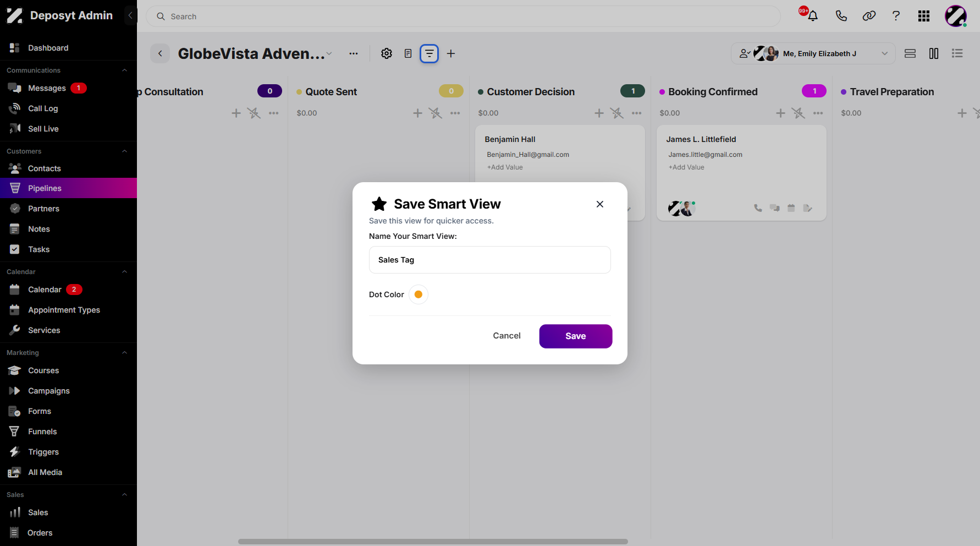Open pipeline settings gear icon
Image resolution: width=980 pixels, height=546 pixels.
click(x=387, y=53)
